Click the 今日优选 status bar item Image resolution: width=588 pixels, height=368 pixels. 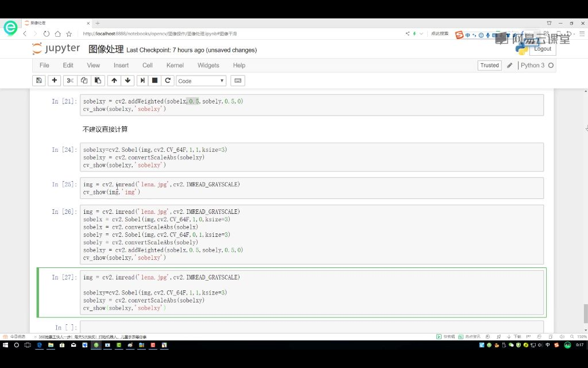[x=14, y=336]
